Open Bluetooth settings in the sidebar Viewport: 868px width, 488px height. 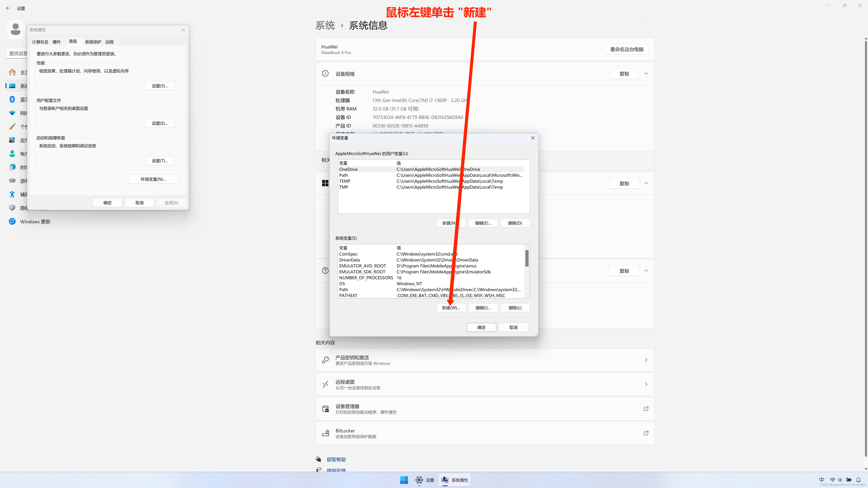(12, 99)
